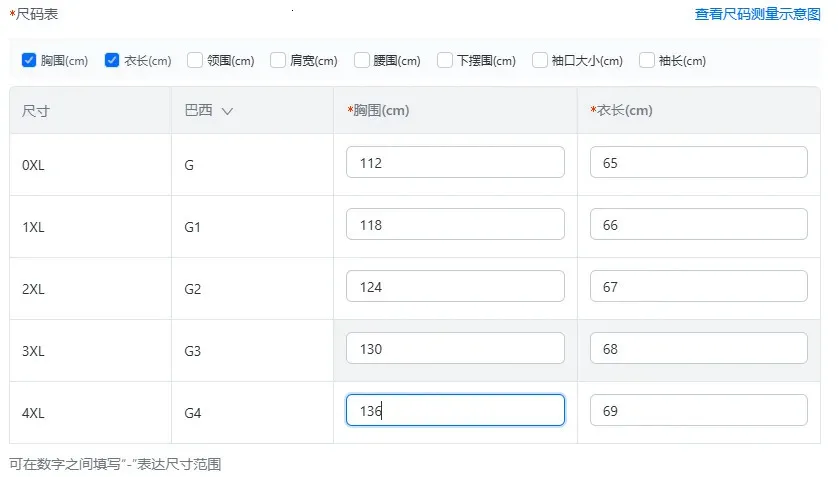Uncheck the 胸围(cm) checkbox

point(29,60)
